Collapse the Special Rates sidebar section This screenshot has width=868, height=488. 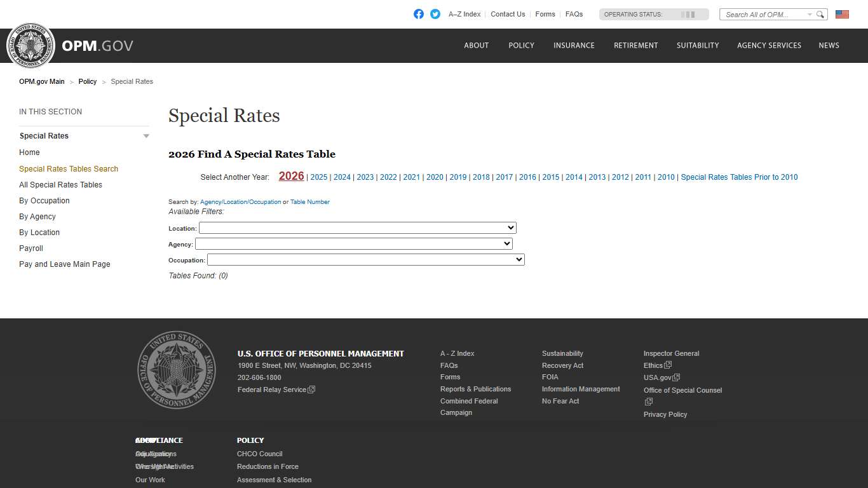pos(146,135)
